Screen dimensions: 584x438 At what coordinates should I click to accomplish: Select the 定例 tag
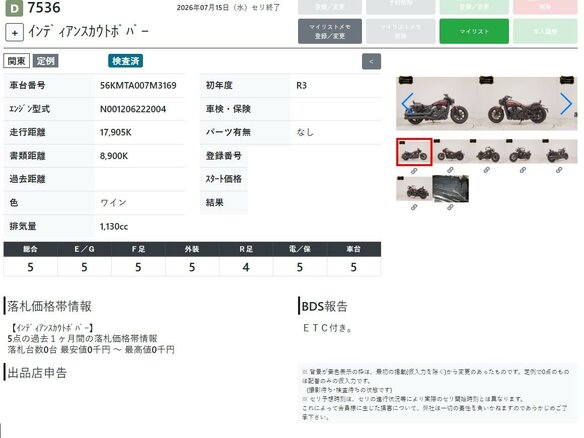pyautogui.click(x=45, y=61)
